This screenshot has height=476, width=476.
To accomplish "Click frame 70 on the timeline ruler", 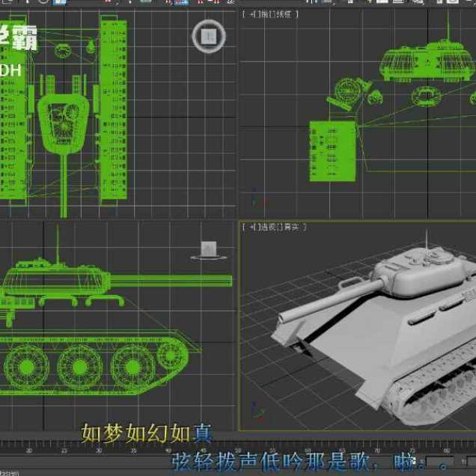I will pos(377,451).
